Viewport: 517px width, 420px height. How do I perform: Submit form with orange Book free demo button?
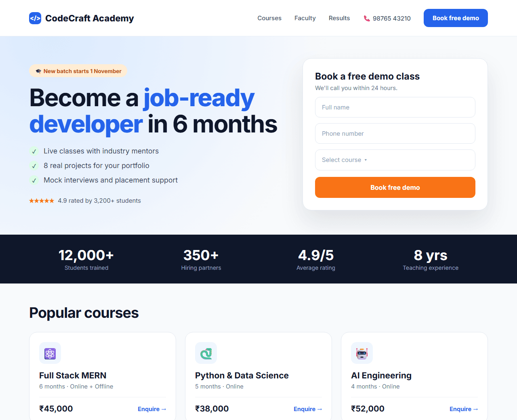coord(395,187)
